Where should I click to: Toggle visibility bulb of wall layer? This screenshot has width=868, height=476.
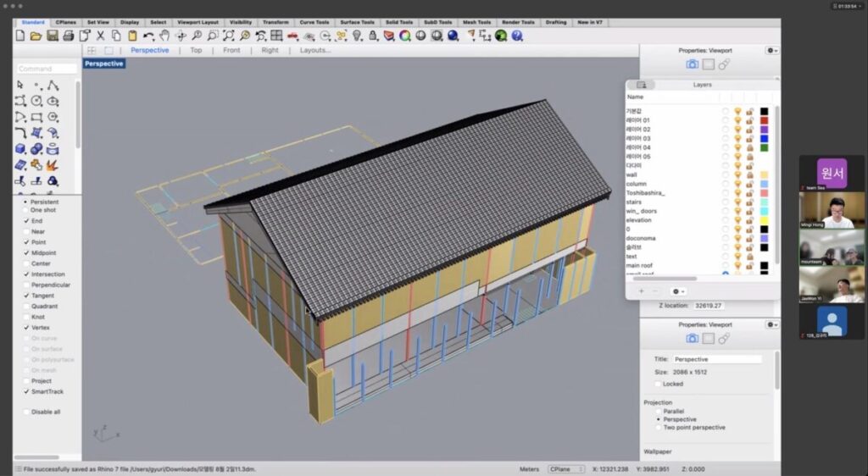(x=738, y=174)
